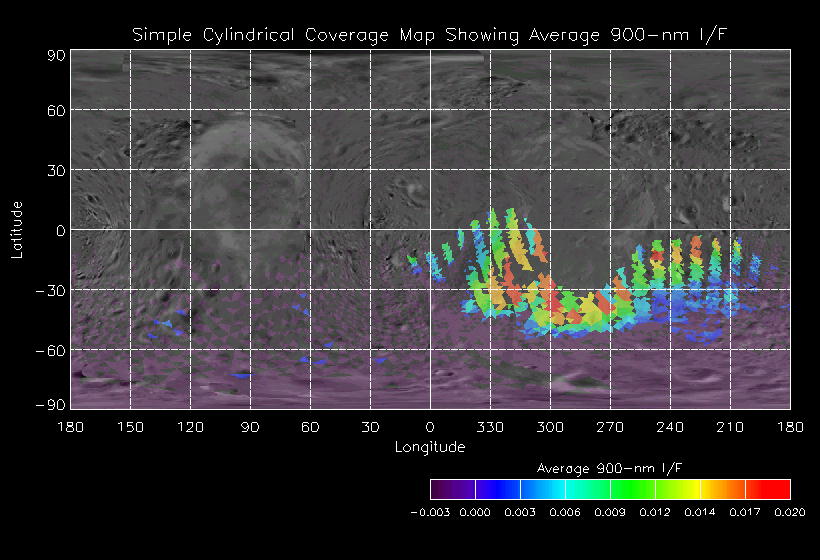The height and width of the screenshot is (560, 820).
Task: Click latitude tick label -90
Action: (51, 405)
